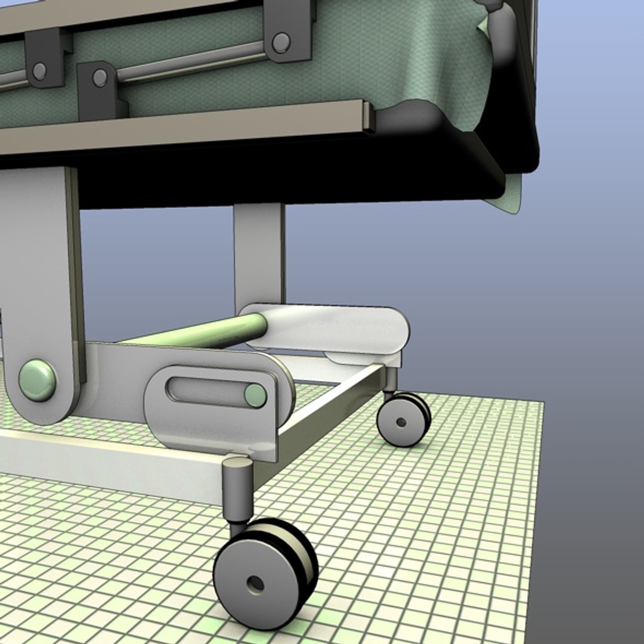
Task: Click the green pin inside the slotted bracket
Action: [x=255, y=395]
